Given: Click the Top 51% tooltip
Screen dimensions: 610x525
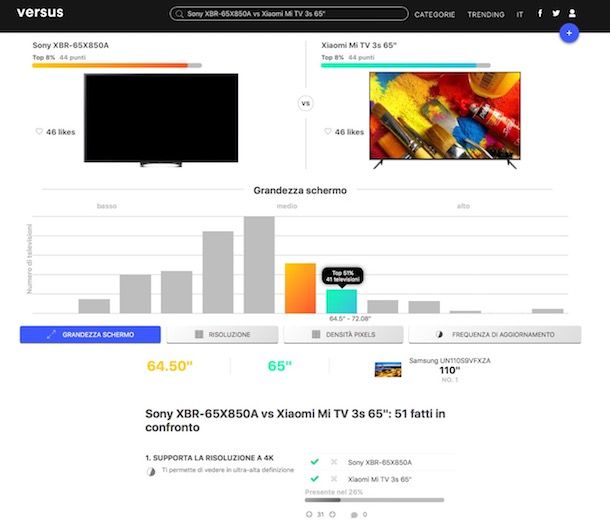Looking at the screenshot, I should click(x=343, y=276).
